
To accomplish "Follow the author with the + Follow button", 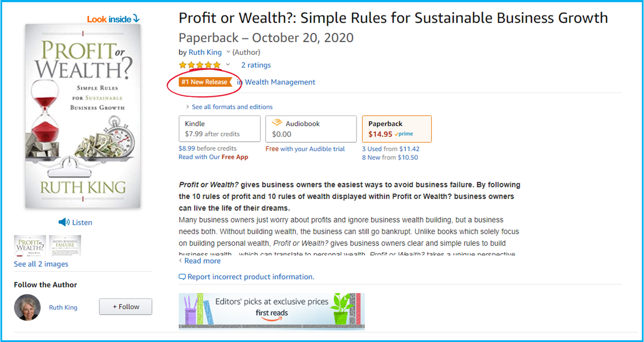I will click(126, 307).
